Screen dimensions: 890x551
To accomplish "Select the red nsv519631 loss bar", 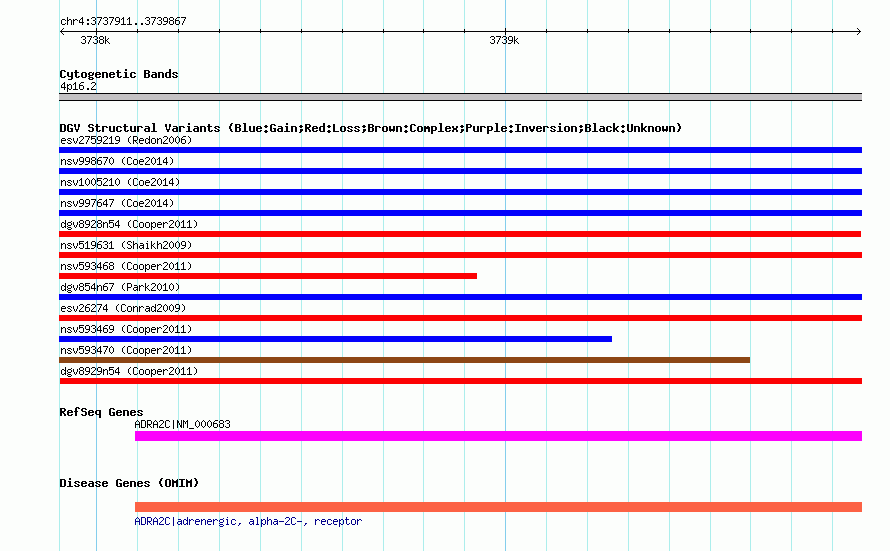I will 460,255.
